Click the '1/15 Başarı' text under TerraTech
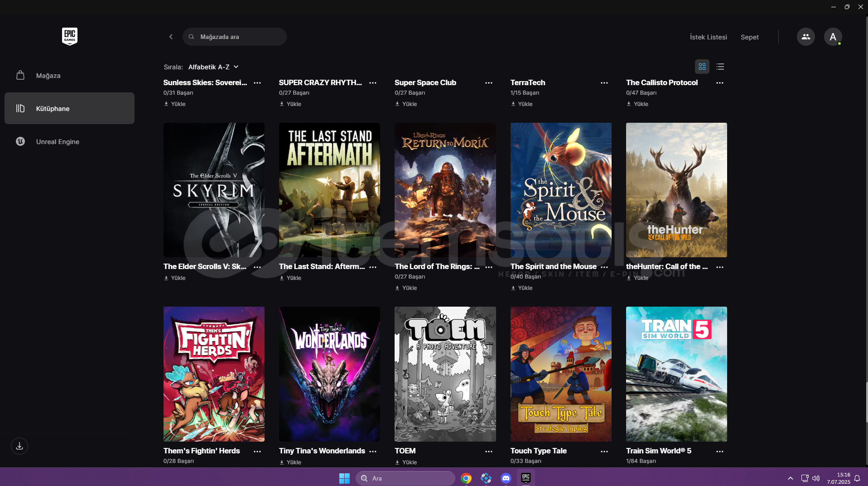The image size is (868, 486). (525, 93)
